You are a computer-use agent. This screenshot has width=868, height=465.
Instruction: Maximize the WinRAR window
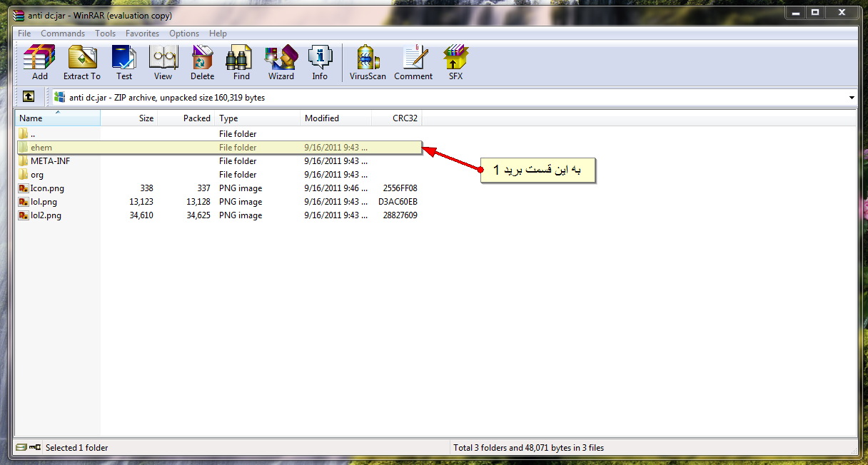point(815,12)
